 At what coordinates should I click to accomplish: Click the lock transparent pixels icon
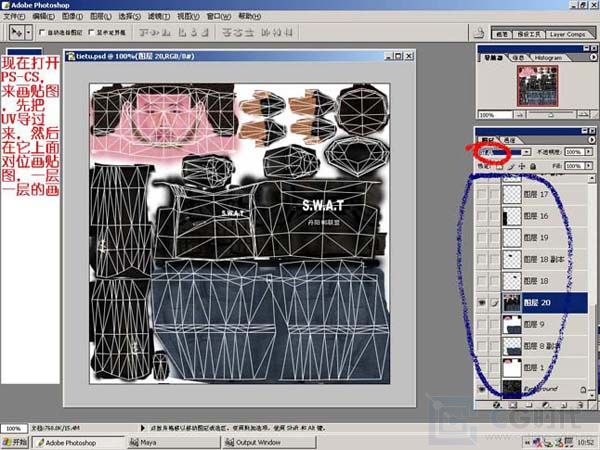[x=500, y=166]
